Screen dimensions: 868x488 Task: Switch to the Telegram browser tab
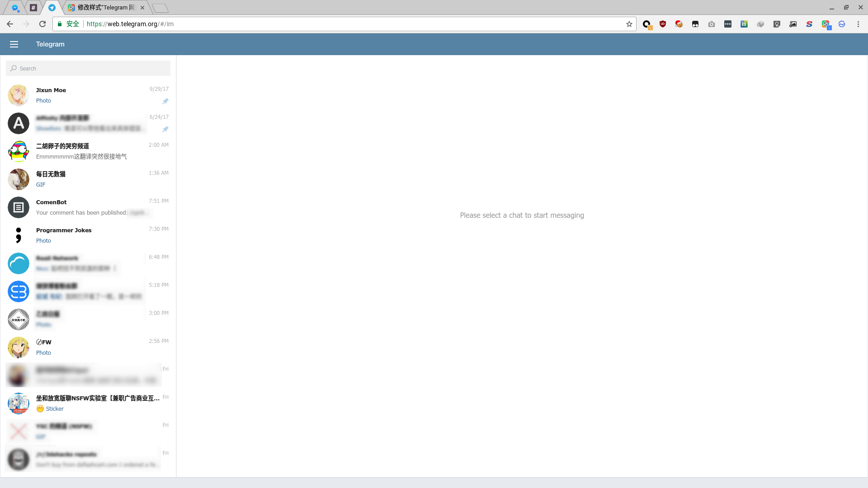[x=52, y=8]
